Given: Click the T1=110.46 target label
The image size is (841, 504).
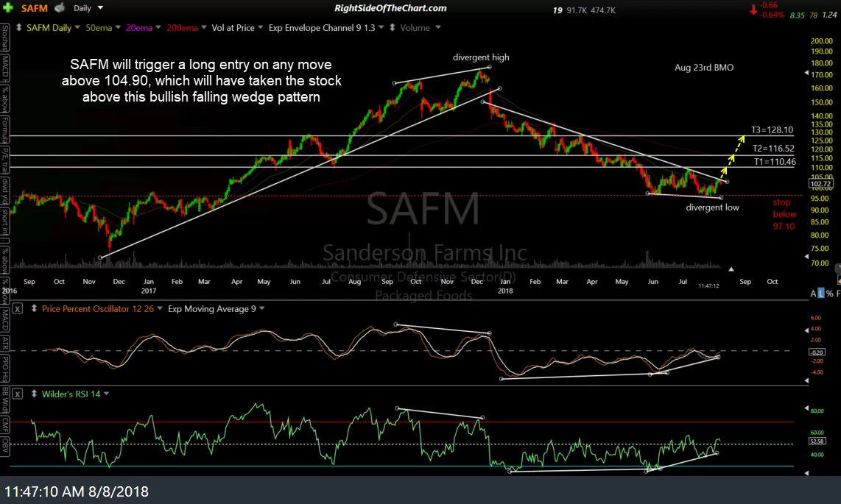Looking at the screenshot, I should pyautogui.click(x=775, y=161).
